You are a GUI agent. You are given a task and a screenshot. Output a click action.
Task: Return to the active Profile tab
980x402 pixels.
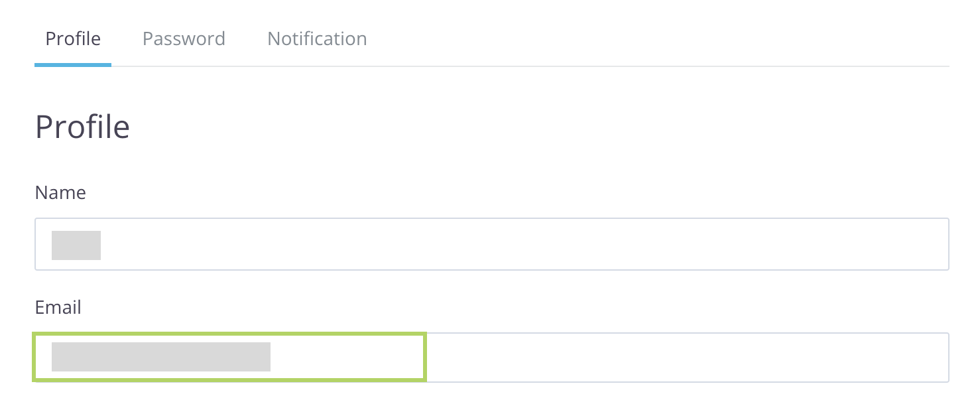(73, 38)
